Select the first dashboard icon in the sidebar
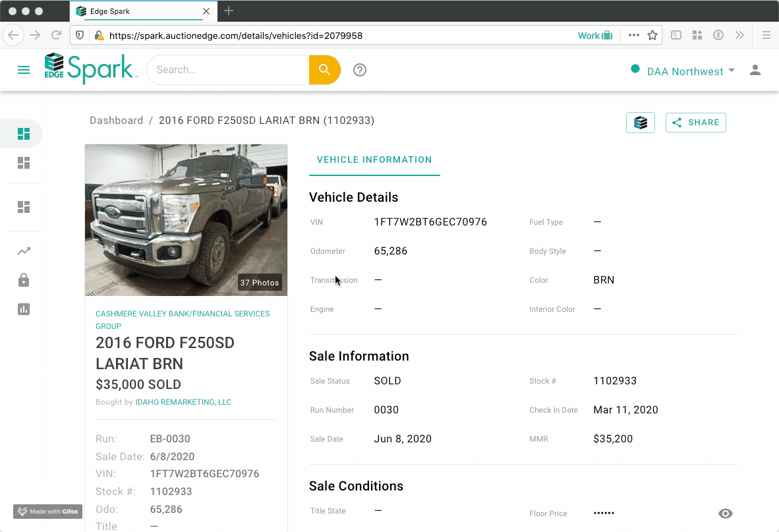Viewport: 779px width, 532px height. [23, 134]
